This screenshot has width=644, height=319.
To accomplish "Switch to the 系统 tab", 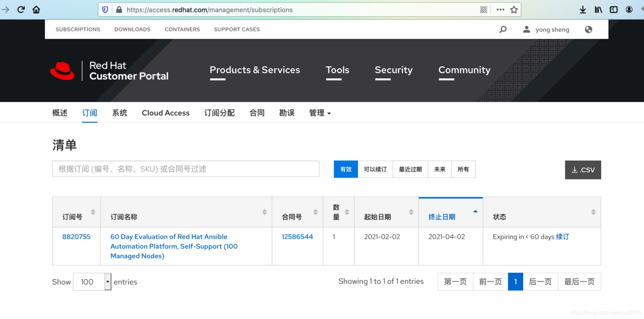I will pyautogui.click(x=119, y=113).
